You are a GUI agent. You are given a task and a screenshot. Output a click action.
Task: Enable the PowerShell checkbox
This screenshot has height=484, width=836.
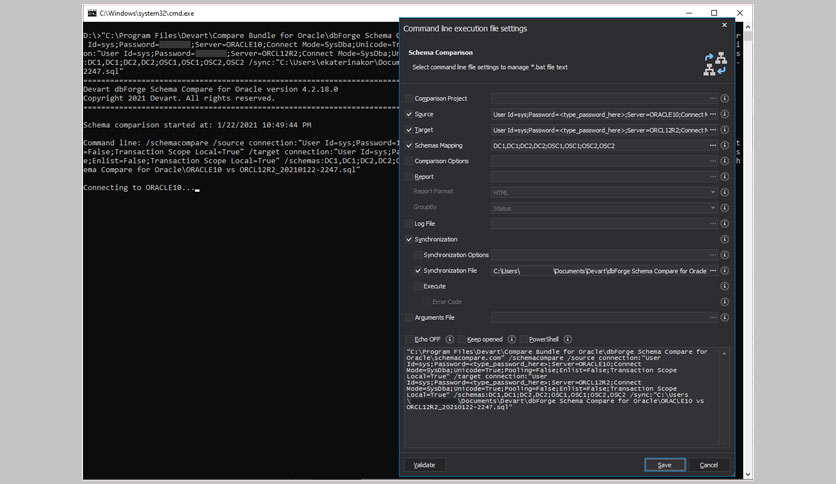(524, 339)
